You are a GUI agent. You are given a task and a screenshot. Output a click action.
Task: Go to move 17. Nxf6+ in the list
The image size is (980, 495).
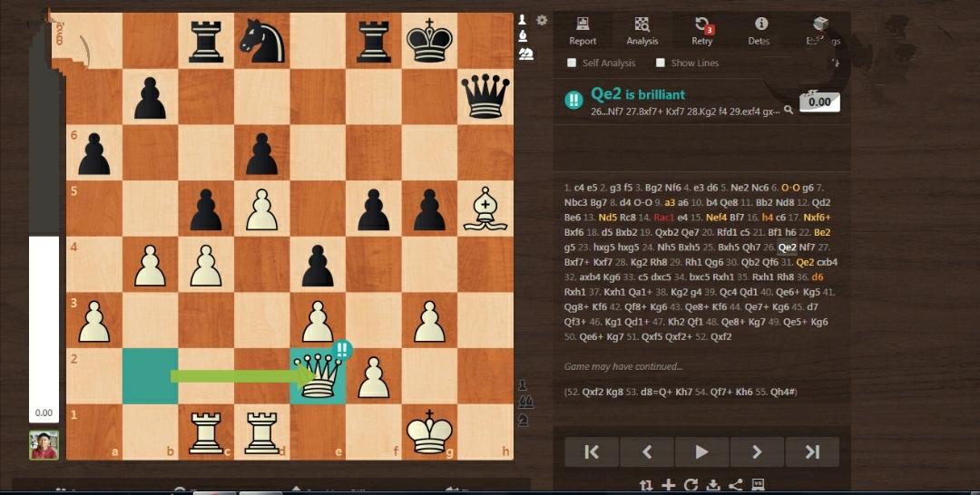tap(816, 218)
